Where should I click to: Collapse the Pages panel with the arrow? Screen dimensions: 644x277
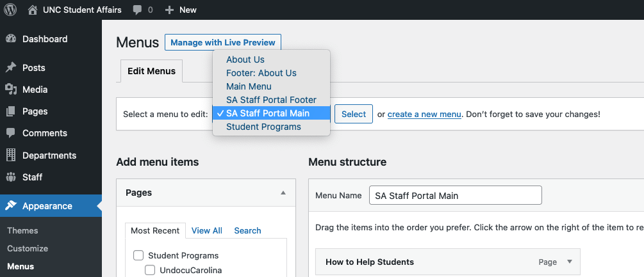click(x=283, y=193)
